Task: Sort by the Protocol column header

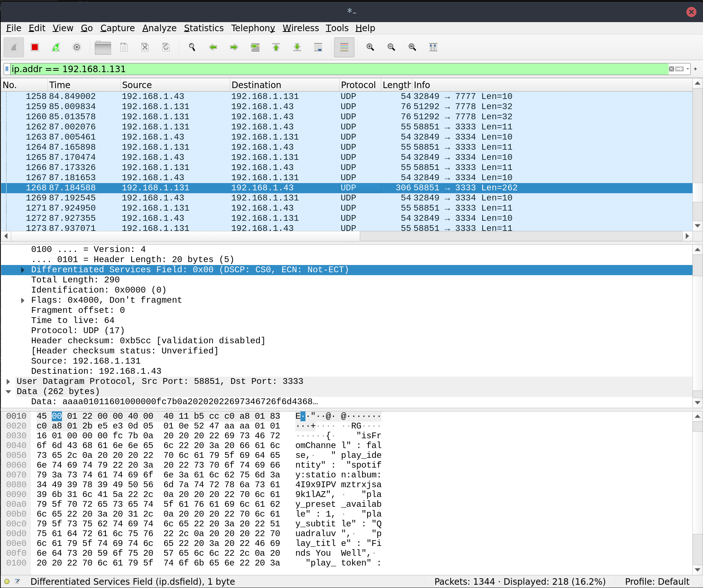Action: [x=360, y=85]
